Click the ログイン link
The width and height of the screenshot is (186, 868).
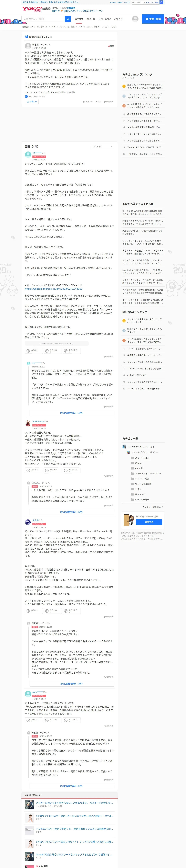click(56, 11)
